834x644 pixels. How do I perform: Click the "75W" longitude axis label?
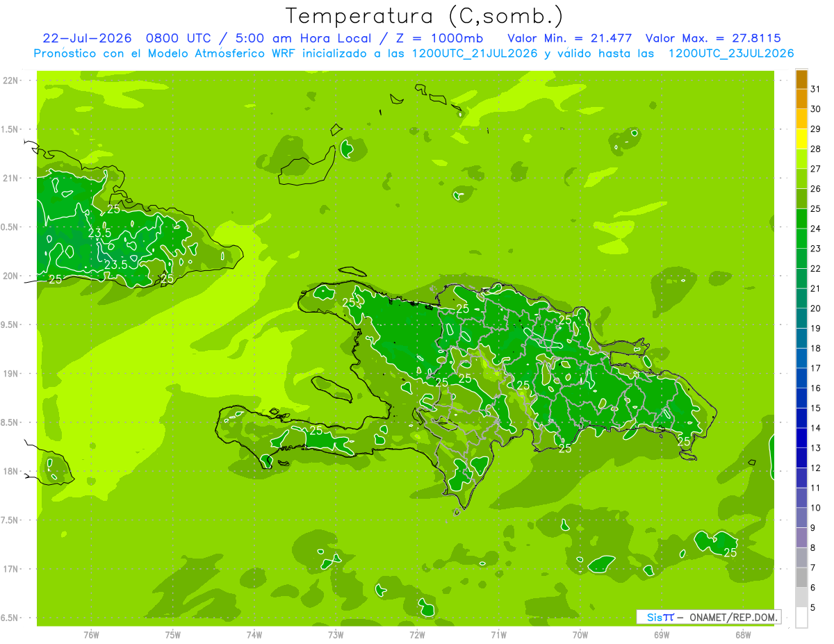[x=172, y=635]
